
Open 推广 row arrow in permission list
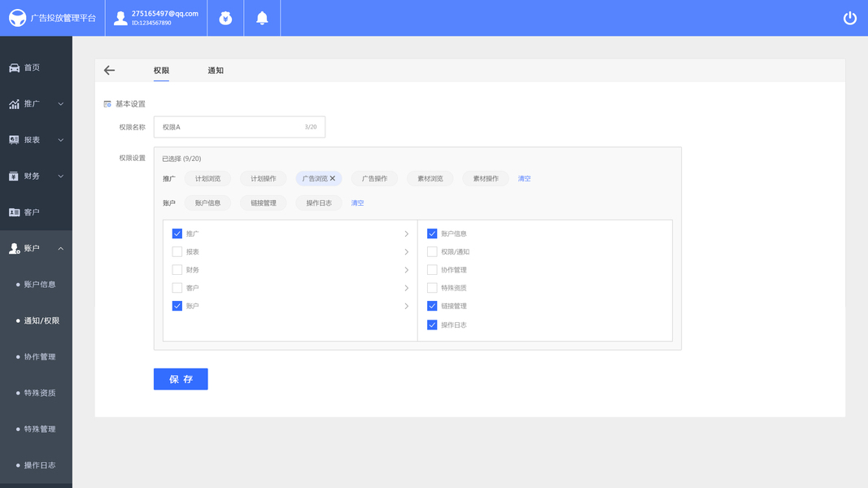[406, 233]
